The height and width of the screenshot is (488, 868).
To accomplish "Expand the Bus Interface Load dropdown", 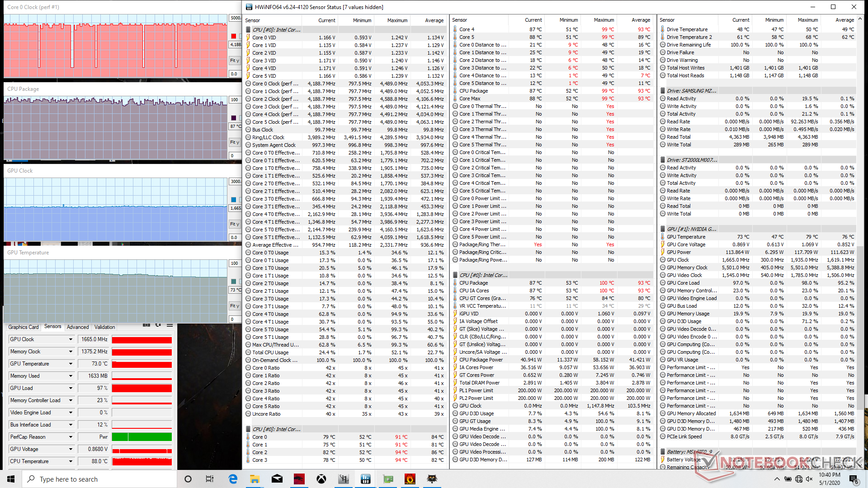I will 71,425.
